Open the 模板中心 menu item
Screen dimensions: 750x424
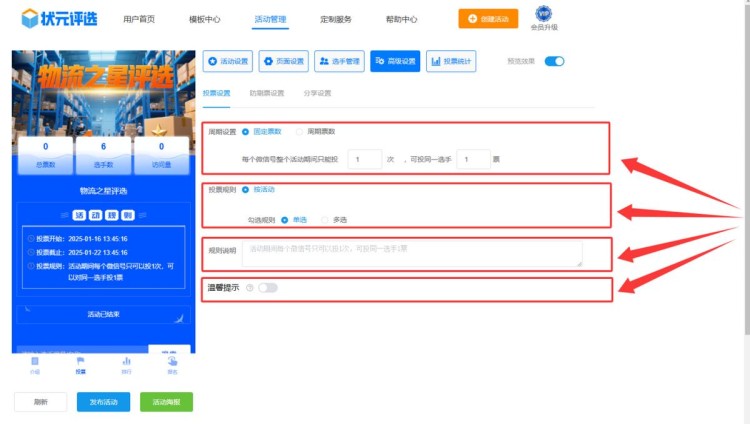[x=205, y=19]
